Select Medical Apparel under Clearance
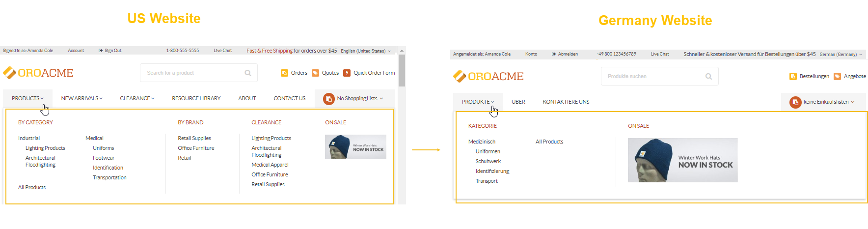The image size is (868, 229). [270, 165]
